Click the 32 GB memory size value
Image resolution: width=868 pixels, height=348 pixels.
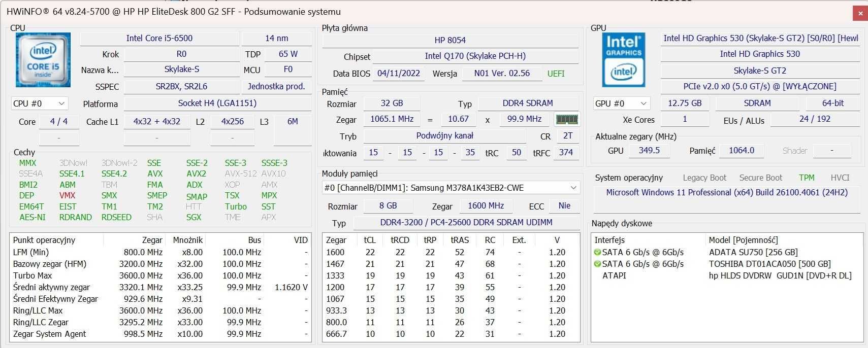pos(392,103)
